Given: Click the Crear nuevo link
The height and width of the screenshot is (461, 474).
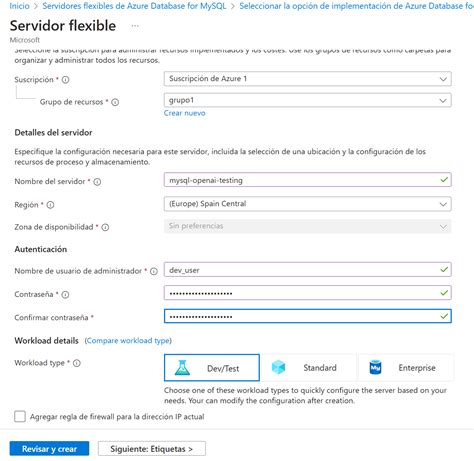Looking at the screenshot, I should pyautogui.click(x=184, y=113).
